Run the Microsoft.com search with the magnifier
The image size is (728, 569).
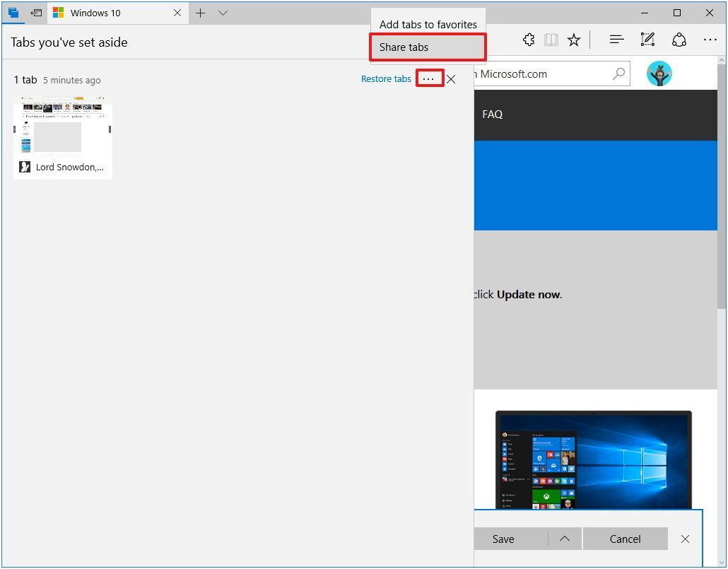pos(619,74)
